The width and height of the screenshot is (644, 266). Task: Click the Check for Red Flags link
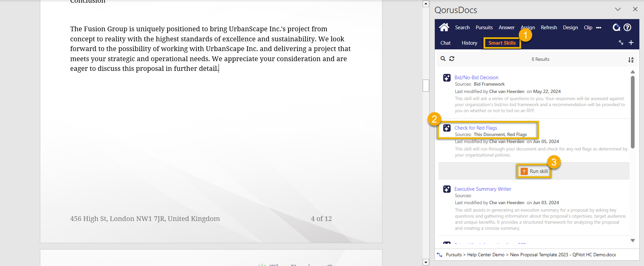tap(475, 128)
